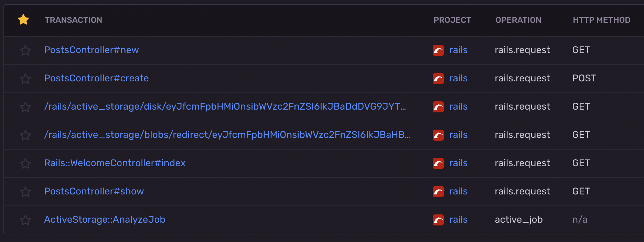Star the Rails::WelcomeController#index transaction

[25, 163]
